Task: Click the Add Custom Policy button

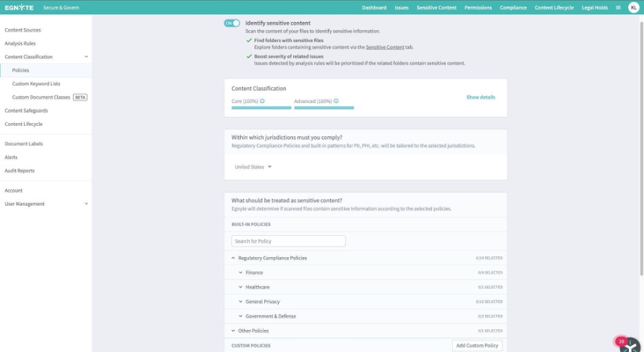Action: [x=477, y=345]
